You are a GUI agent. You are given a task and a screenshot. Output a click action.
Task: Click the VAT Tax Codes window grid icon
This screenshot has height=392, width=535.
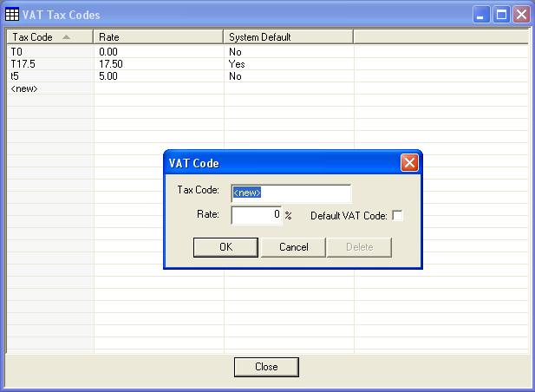pyautogui.click(x=12, y=15)
